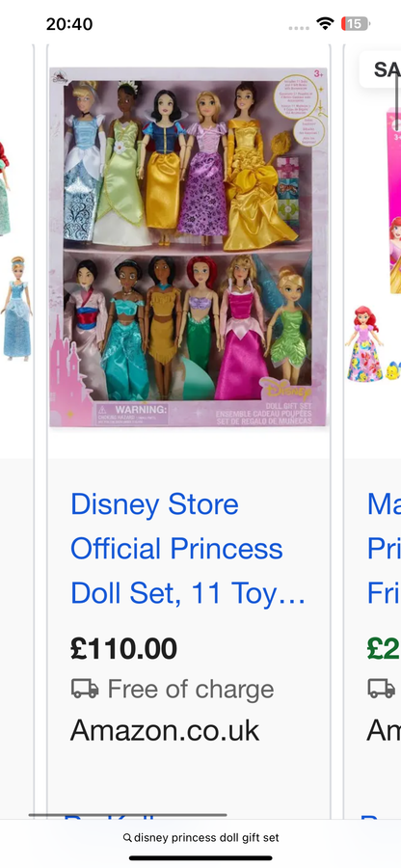Open the Cinderella doll image on the left card
This screenshot has height=868, width=401.
click(15, 308)
